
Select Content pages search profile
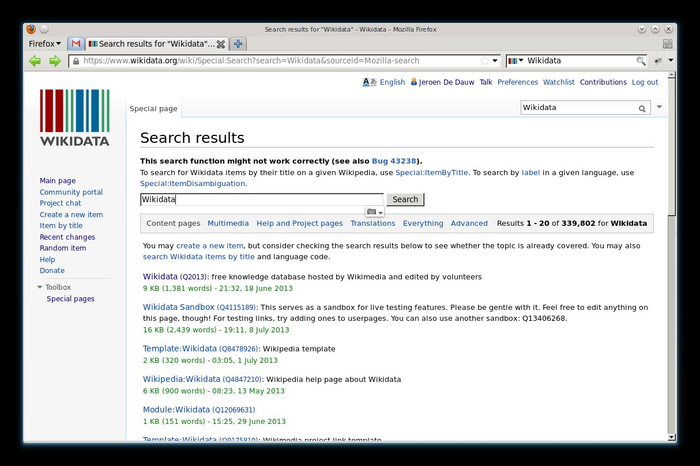(173, 223)
